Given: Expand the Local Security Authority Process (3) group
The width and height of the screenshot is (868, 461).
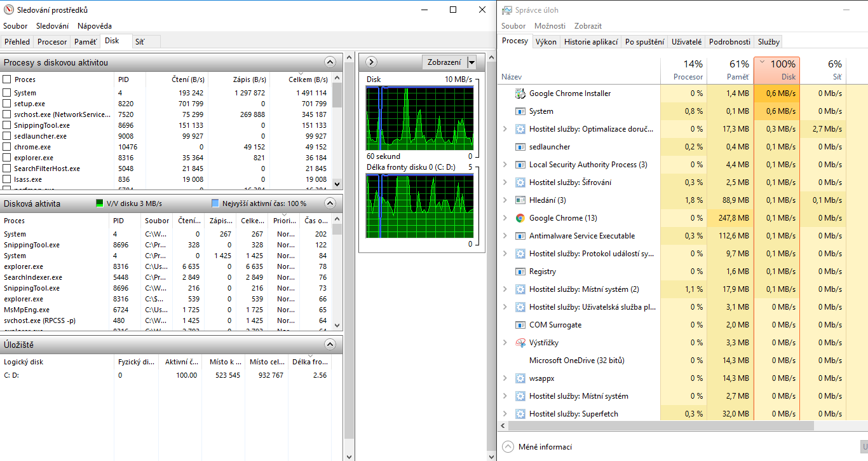Looking at the screenshot, I should (x=505, y=165).
